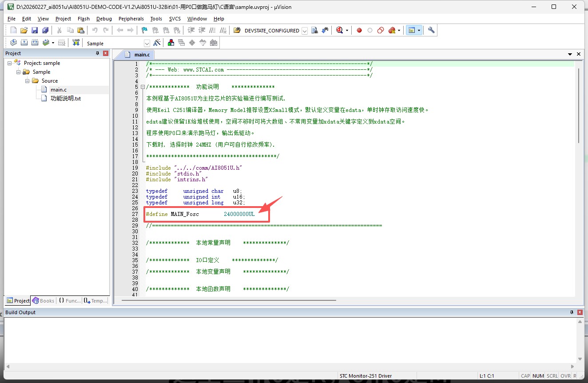Viewport: 588px width, 383px height.
Task: Close the Build Output panel
Action: coord(580,312)
